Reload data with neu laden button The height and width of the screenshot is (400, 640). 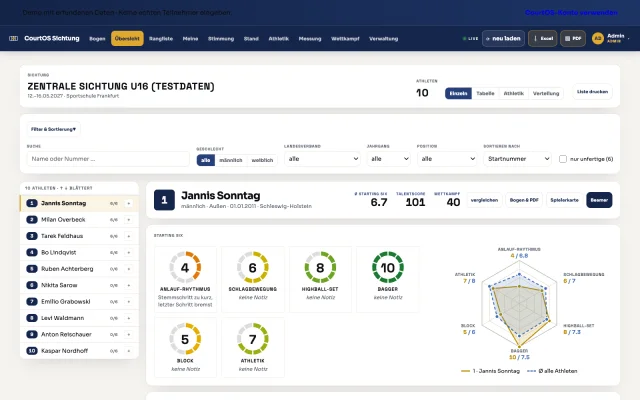coord(503,38)
